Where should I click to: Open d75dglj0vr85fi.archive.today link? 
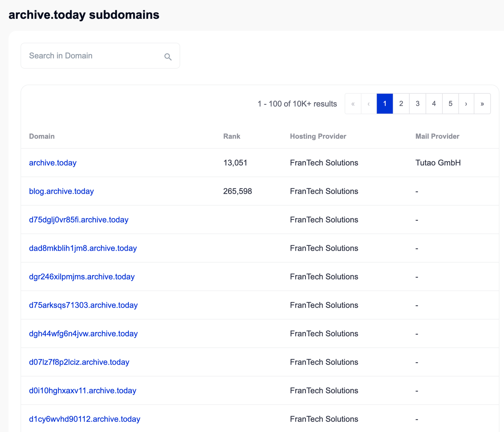[x=79, y=220]
